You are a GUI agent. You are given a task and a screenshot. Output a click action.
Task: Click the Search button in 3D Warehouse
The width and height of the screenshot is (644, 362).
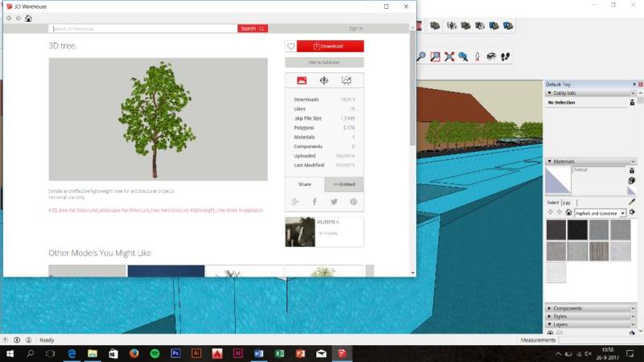253,28
